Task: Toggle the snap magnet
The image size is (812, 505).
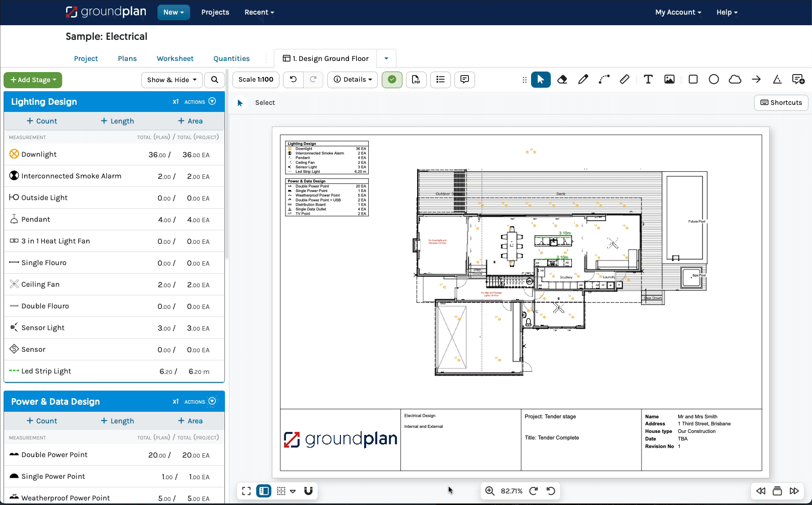Action: click(x=309, y=491)
